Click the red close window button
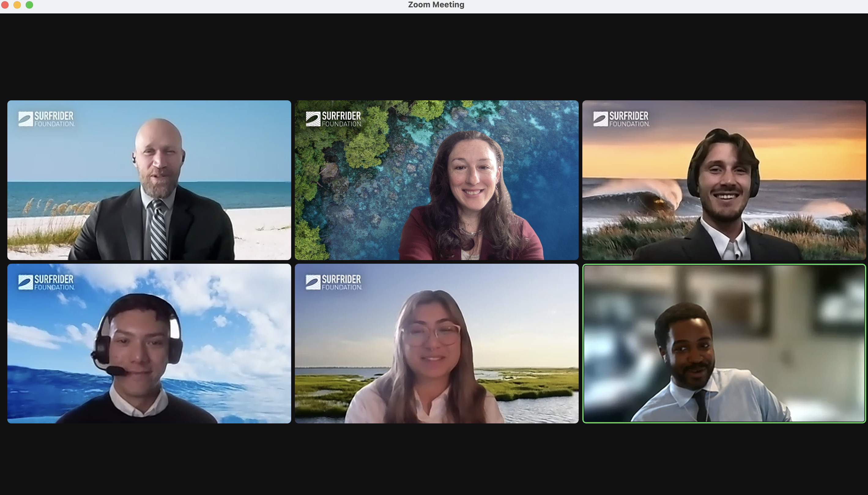 click(5, 5)
